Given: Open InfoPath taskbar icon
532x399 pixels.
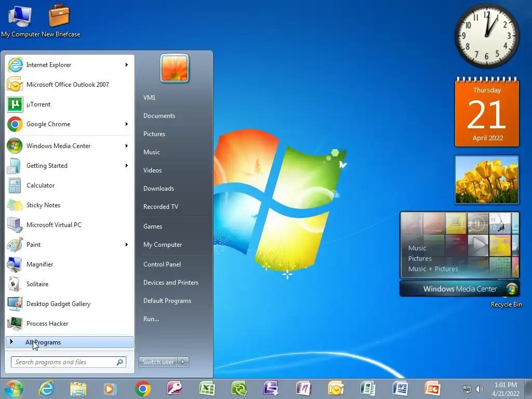Looking at the screenshot, I should click(271, 389).
